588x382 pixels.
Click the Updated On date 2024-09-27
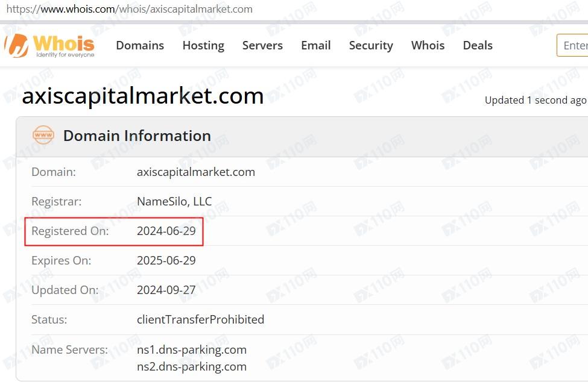point(166,290)
